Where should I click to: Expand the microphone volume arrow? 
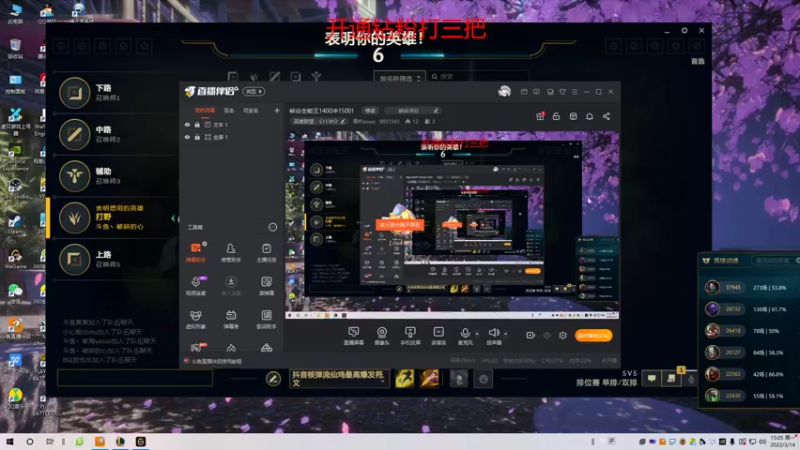[x=477, y=334]
